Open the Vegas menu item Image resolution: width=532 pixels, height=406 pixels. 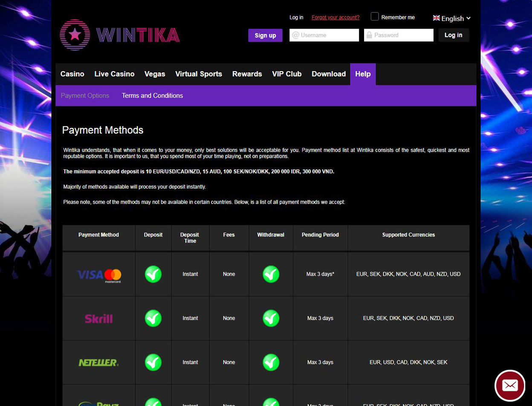(x=155, y=74)
